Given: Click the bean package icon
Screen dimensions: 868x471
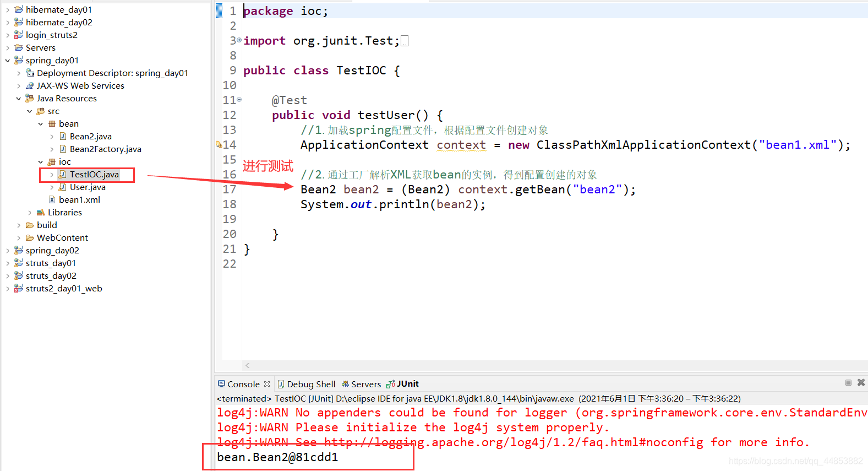Looking at the screenshot, I should 52,123.
